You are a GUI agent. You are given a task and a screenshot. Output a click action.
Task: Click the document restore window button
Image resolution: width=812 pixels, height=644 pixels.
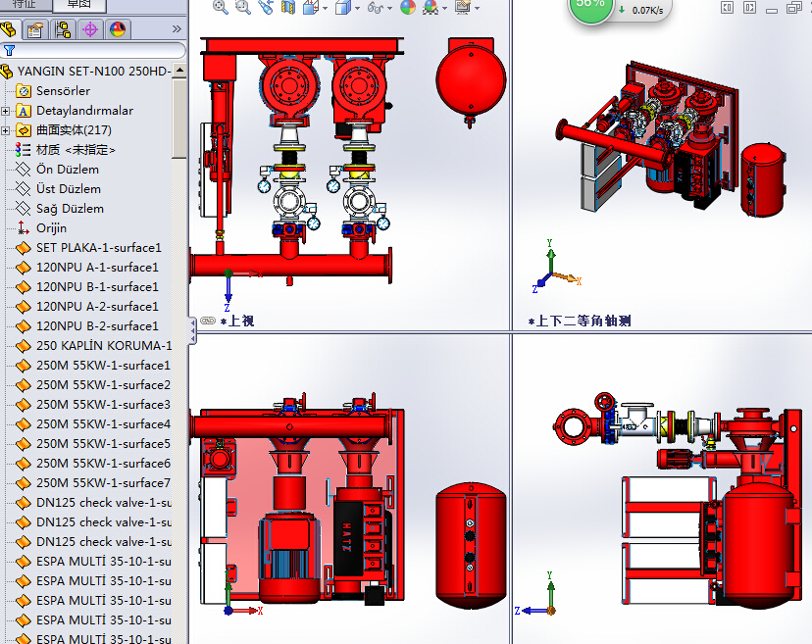[794, 8]
